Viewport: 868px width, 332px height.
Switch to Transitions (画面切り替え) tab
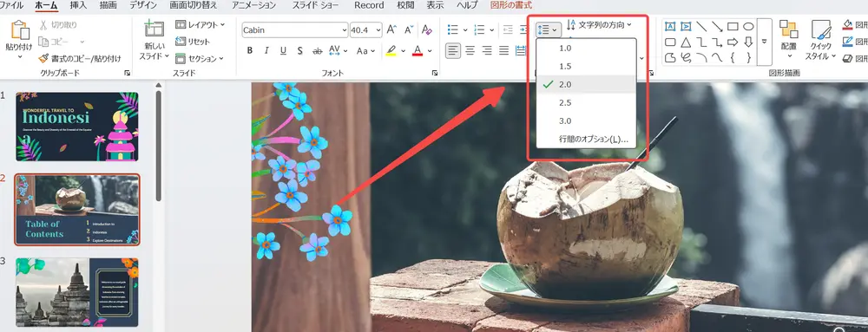194,5
